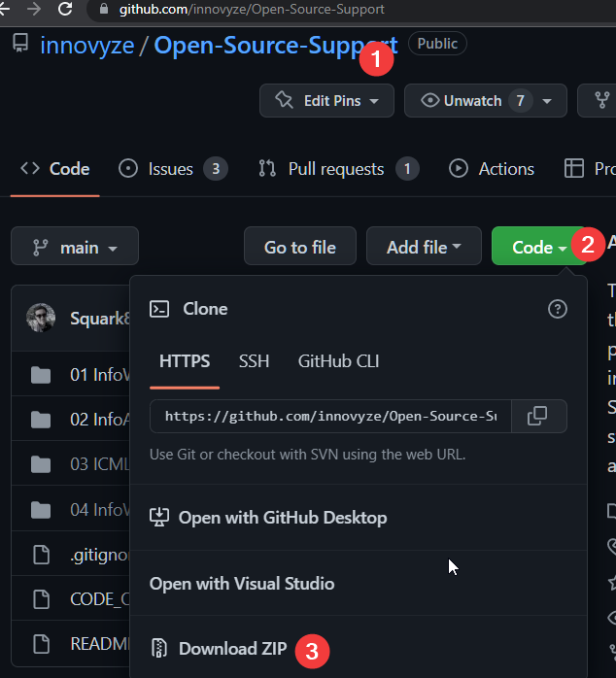This screenshot has width=616, height=678.
Task: Open the 04 Info folder
Action: click(x=100, y=510)
